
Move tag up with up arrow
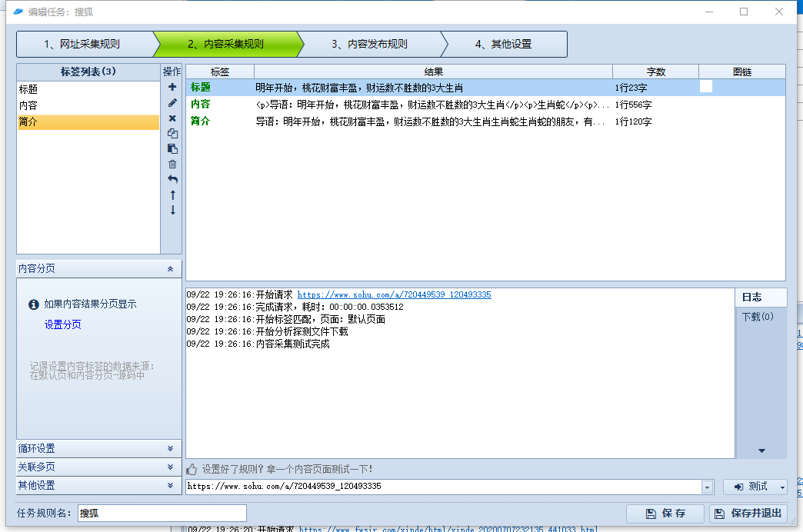(x=172, y=195)
